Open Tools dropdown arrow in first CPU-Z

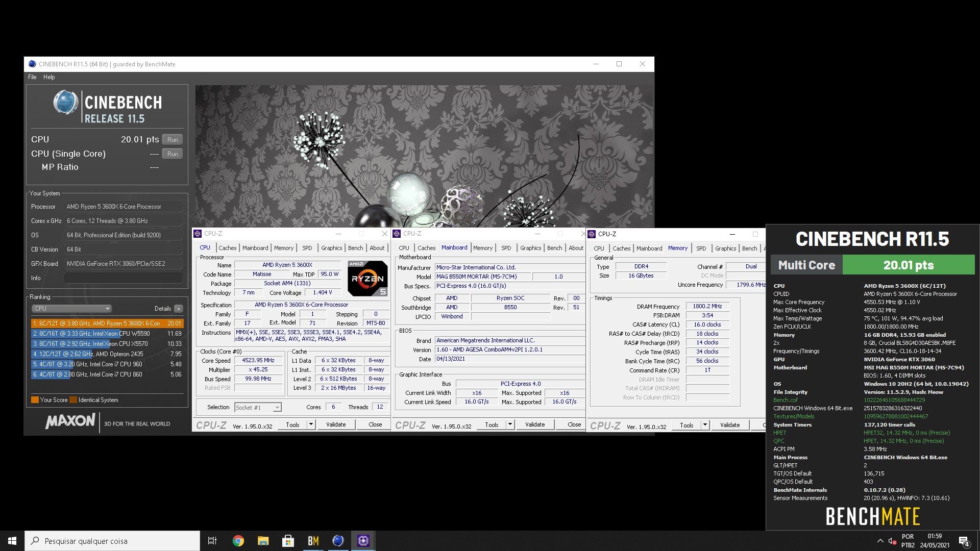coord(311,424)
